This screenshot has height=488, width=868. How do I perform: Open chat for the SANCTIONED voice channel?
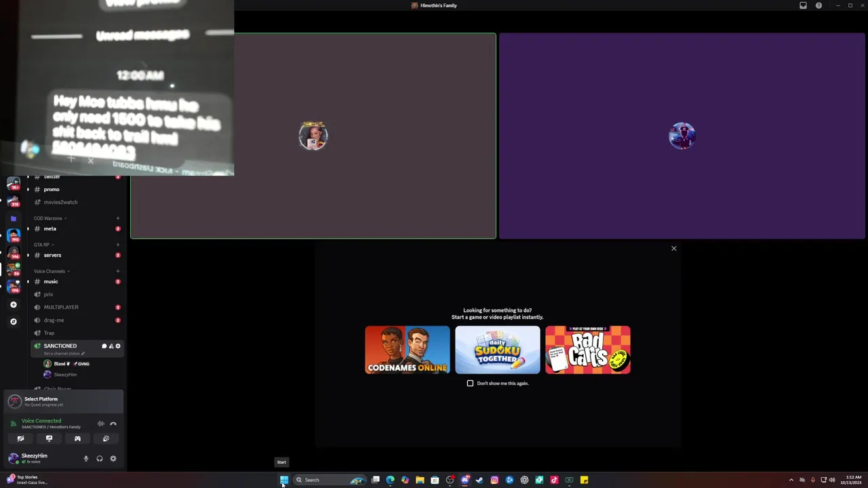(x=104, y=346)
